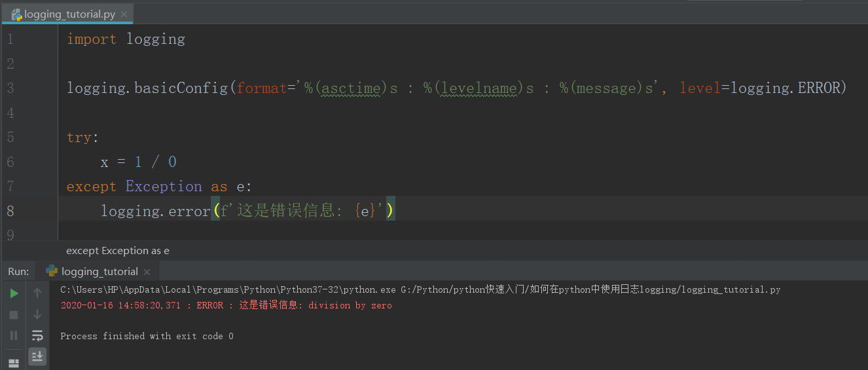Rerun logging_tutorial with green play icon

(14, 293)
